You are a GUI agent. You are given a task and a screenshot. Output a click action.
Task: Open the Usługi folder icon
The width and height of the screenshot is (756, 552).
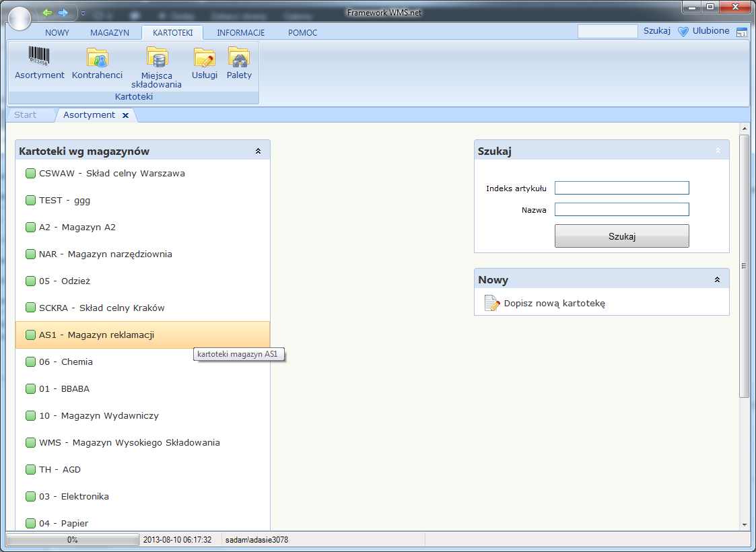pyautogui.click(x=205, y=57)
